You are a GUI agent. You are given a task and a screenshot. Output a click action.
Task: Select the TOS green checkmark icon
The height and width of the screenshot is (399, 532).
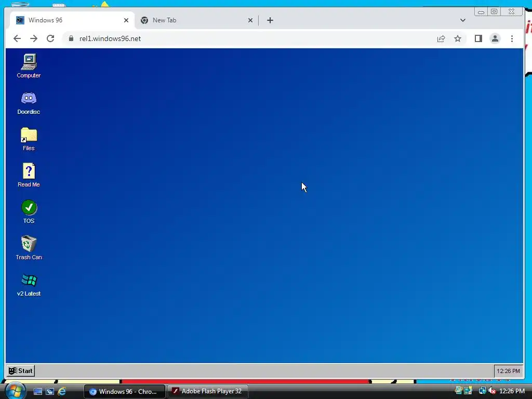[x=29, y=212]
